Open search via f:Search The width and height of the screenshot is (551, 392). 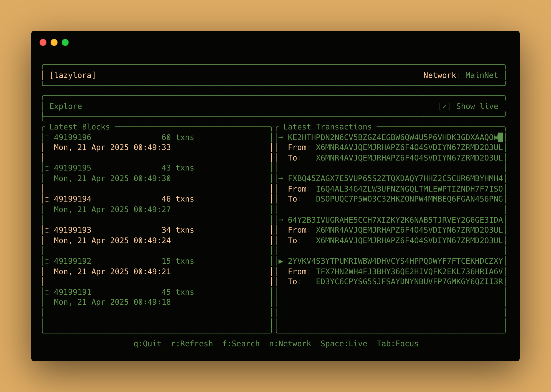241,343
